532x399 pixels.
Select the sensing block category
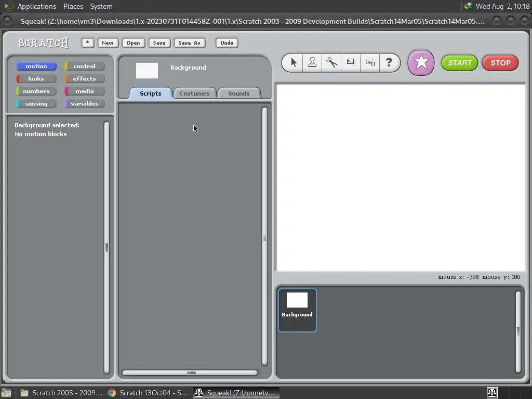click(x=36, y=103)
